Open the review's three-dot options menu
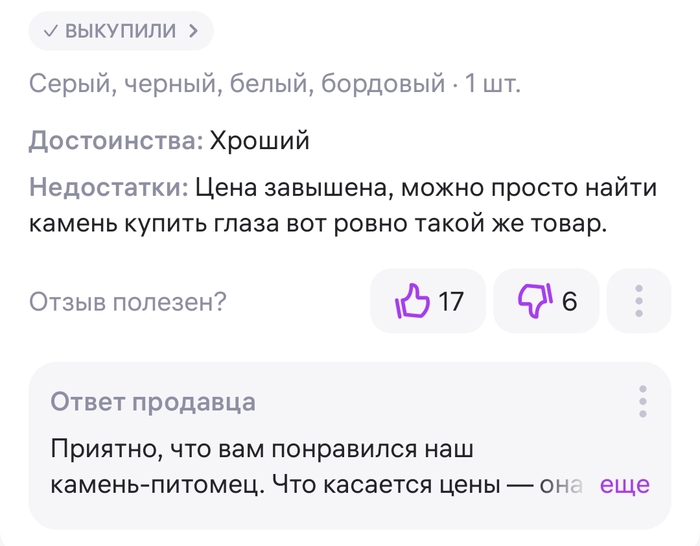The width and height of the screenshot is (700, 546). click(x=639, y=300)
